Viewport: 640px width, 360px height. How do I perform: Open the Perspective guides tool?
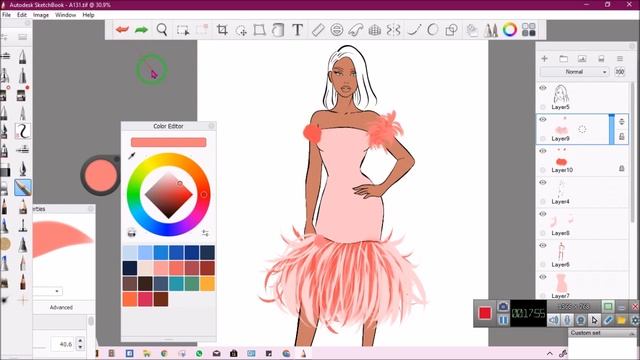(375, 30)
